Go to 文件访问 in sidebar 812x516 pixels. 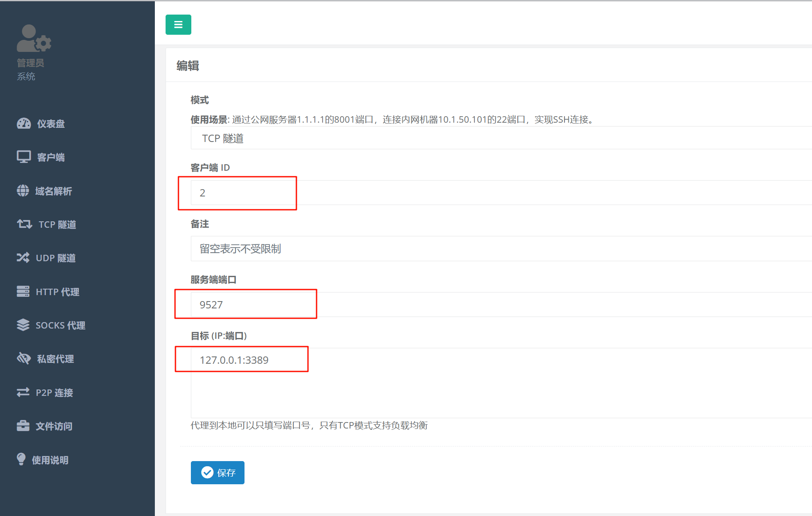pos(54,426)
